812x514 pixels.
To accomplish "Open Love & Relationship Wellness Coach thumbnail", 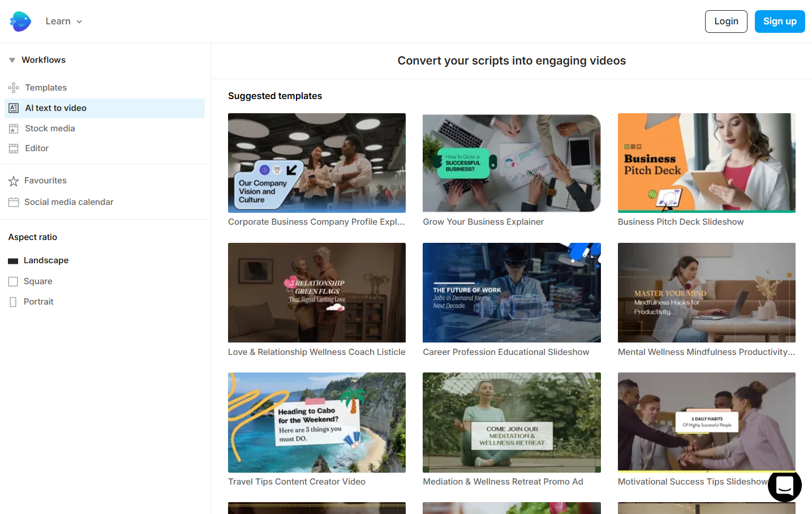I will [317, 293].
